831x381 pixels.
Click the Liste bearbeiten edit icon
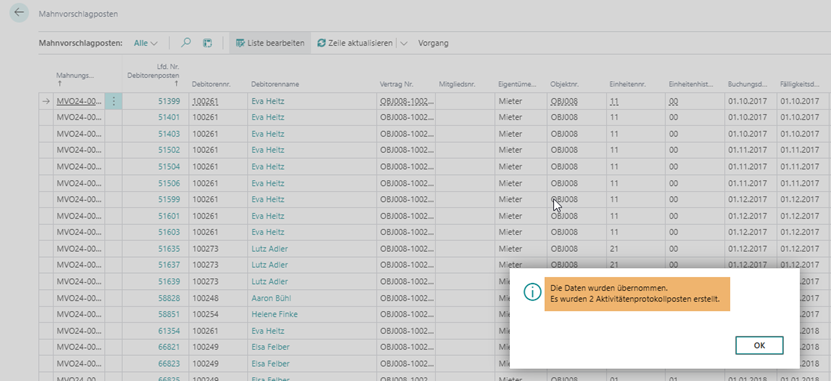click(x=240, y=43)
